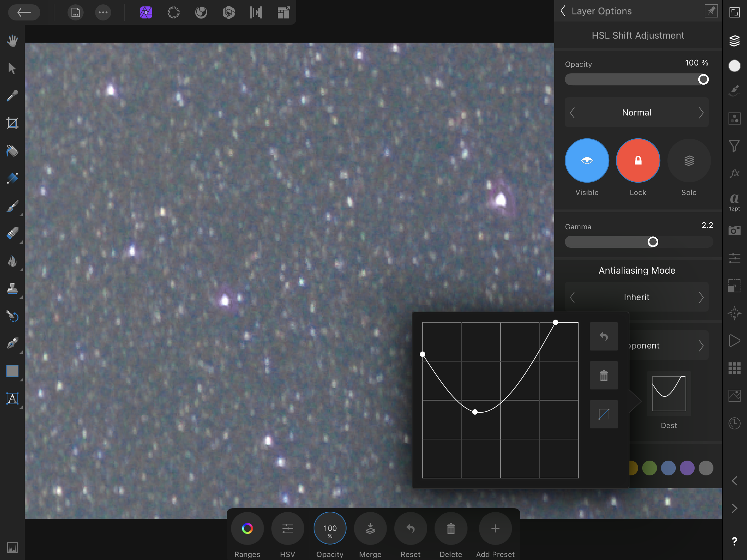Select previous Antialiasing mode before Inherit
Viewport: 747px width, 560px height.
pyautogui.click(x=572, y=297)
